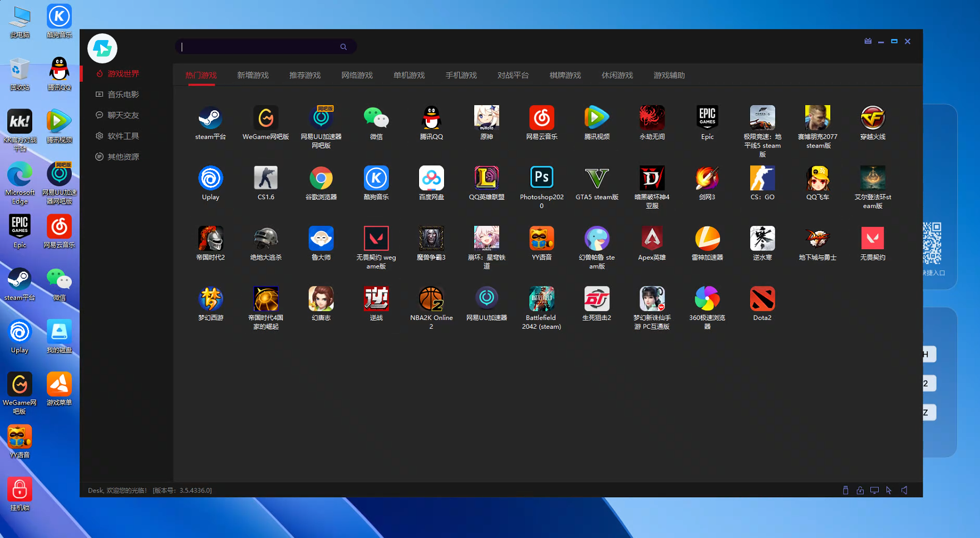Open 鲁大师 icon
The height and width of the screenshot is (538, 980).
click(321, 239)
